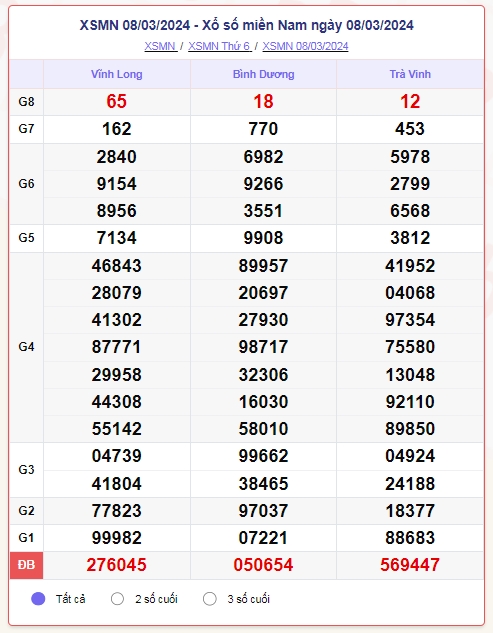Click the Trà Vinh column header
This screenshot has height=633, width=493.
point(410,74)
